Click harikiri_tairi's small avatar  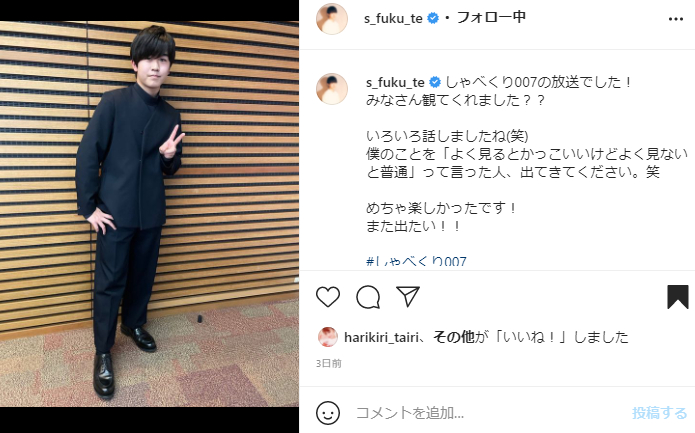click(328, 337)
